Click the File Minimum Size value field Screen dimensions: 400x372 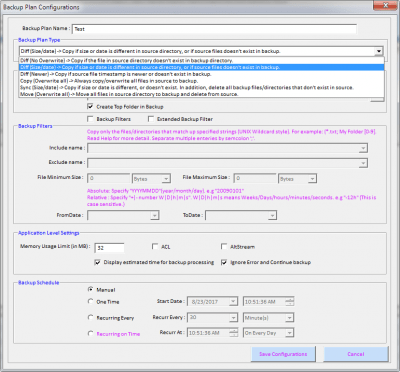point(109,179)
